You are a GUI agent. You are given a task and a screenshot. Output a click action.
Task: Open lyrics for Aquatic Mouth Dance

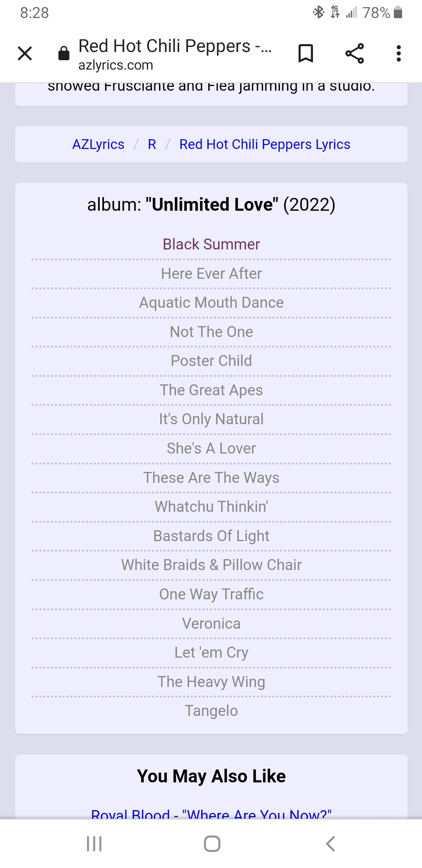[211, 302]
